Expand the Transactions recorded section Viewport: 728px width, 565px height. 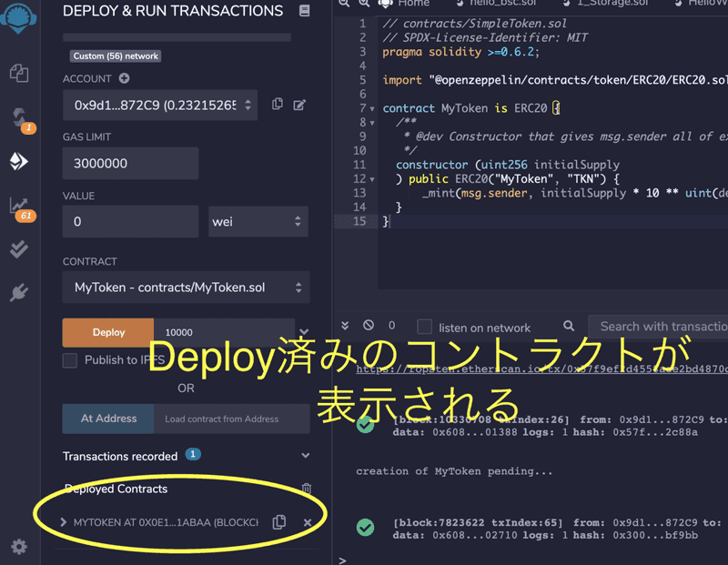point(305,456)
